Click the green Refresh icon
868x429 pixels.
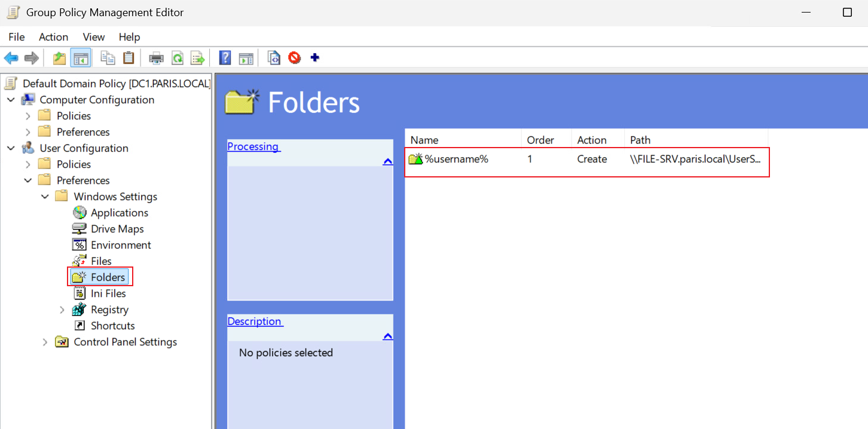click(x=178, y=58)
